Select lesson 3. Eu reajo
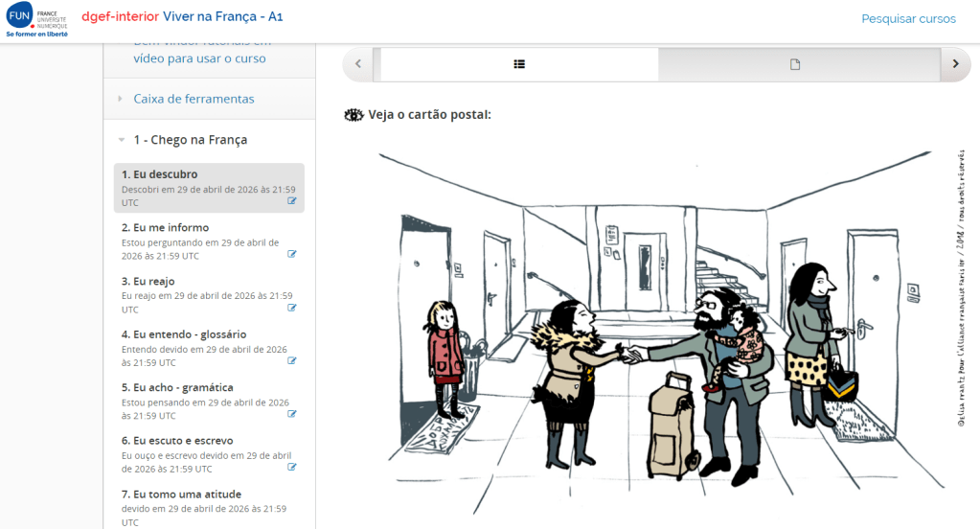The width and height of the screenshot is (980, 529). [x=209, y=294]
